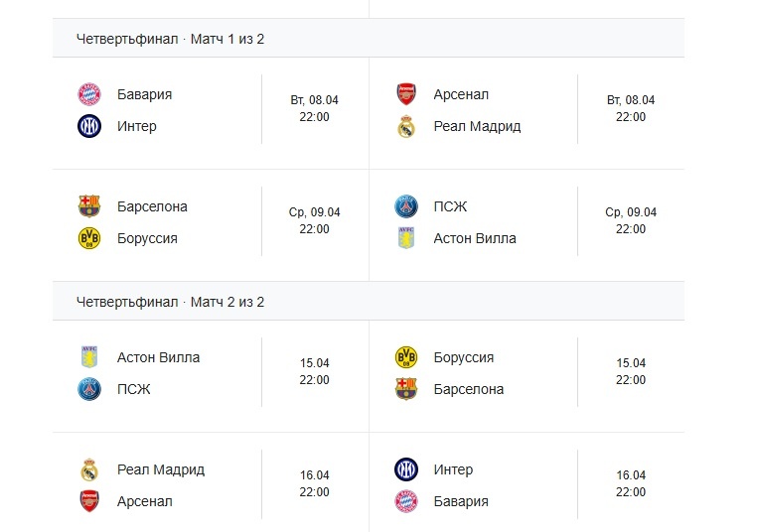This screenshot has width=758, height=532.
Task: Select PSG logo in Матч 2 из 2 section
Action: (x=89, y=389)
